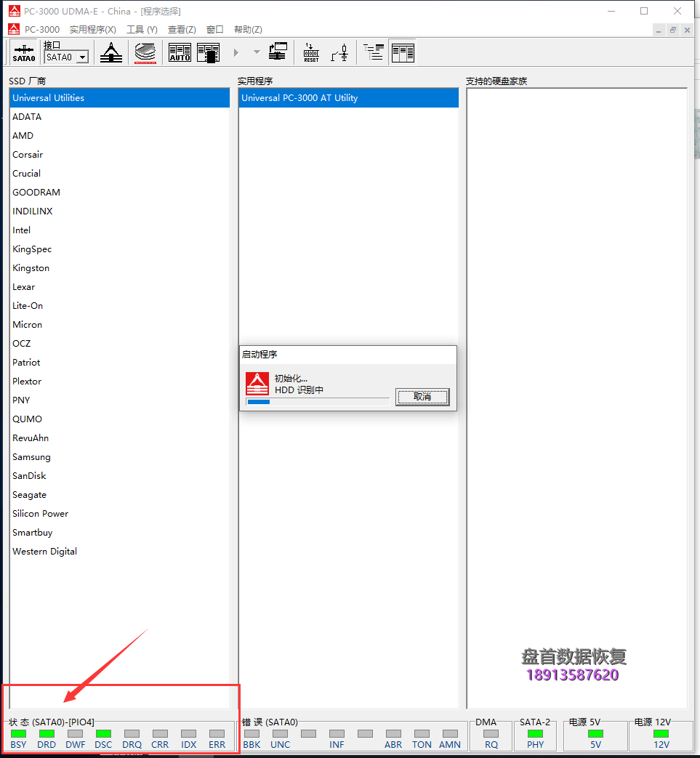Click the power switch circuit toolbar icon
The width and height of the screenshot is (700, 758).
[340, 53]
